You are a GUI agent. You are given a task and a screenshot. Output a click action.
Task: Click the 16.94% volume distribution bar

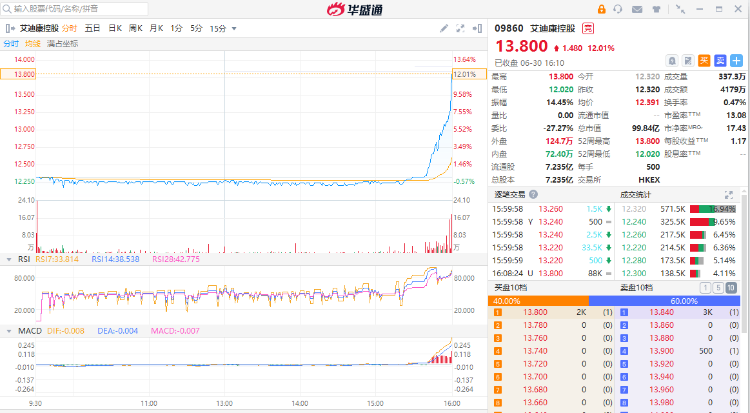click(713, 209)
